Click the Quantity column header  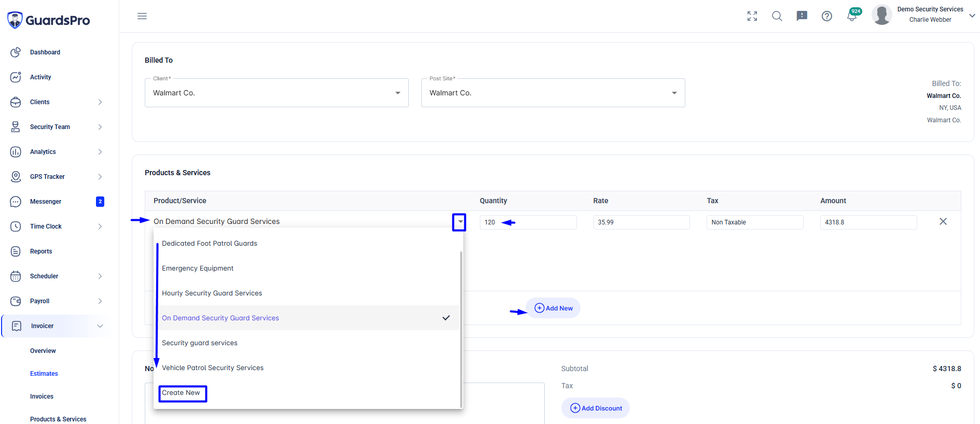[x=493, y=201]
